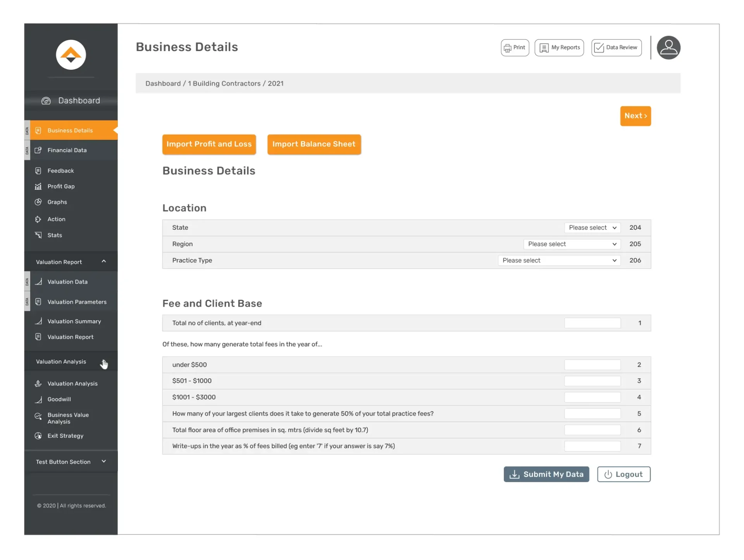Click the user profile avatar icon
This screenshot has height=560, width=744.
tap(668, 48)
